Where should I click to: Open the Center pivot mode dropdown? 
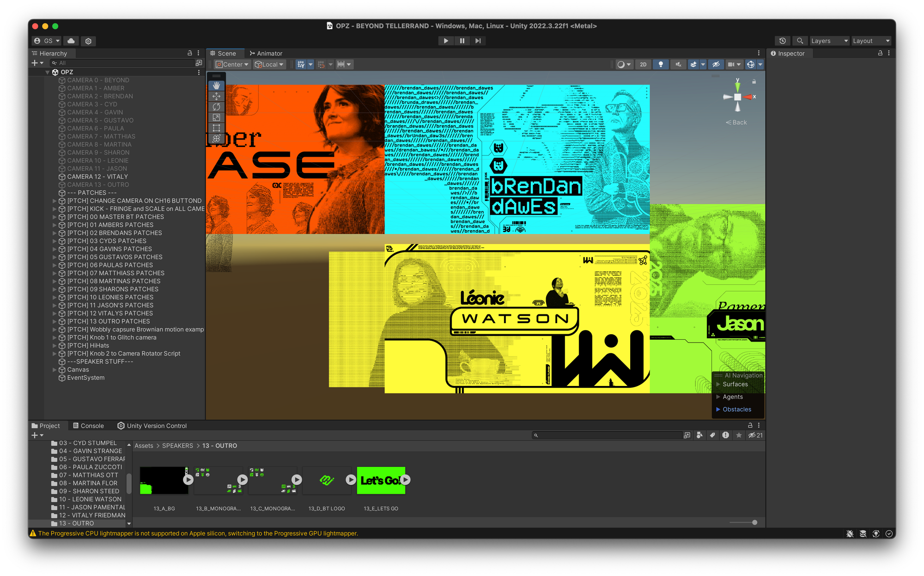click(232, 64)
